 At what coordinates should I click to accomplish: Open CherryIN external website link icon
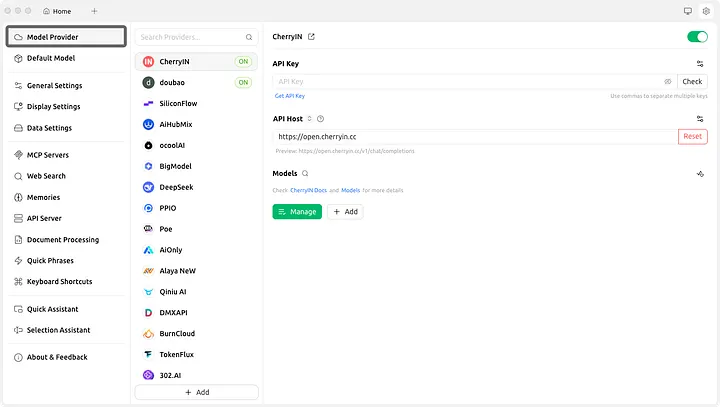tap(311, 37)
